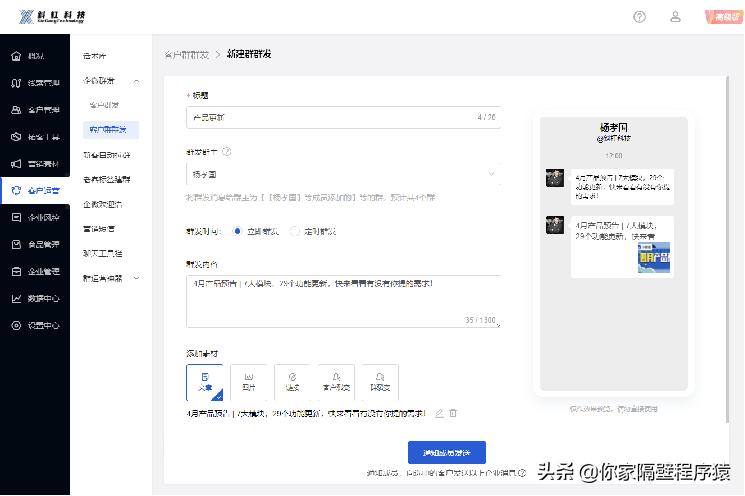The image size is (745, 496).
Task: Click the text message bubble in phone preview
Action: click(x=622, y=187)
